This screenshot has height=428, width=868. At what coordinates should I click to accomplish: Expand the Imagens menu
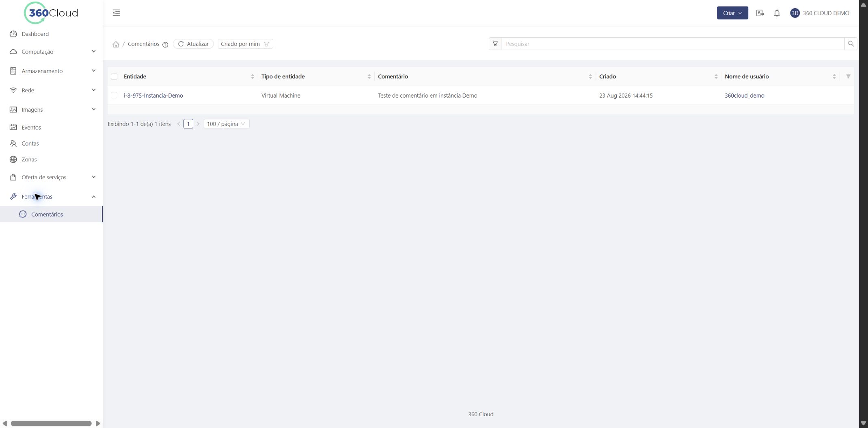pos(51,110)
